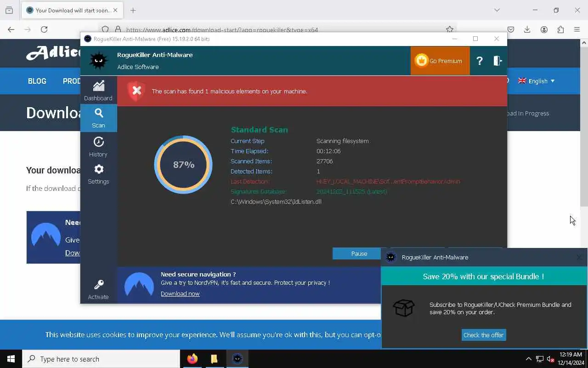Click Check the offer button
The height and width of the screenshot is (368, 588).
point(483,335)
